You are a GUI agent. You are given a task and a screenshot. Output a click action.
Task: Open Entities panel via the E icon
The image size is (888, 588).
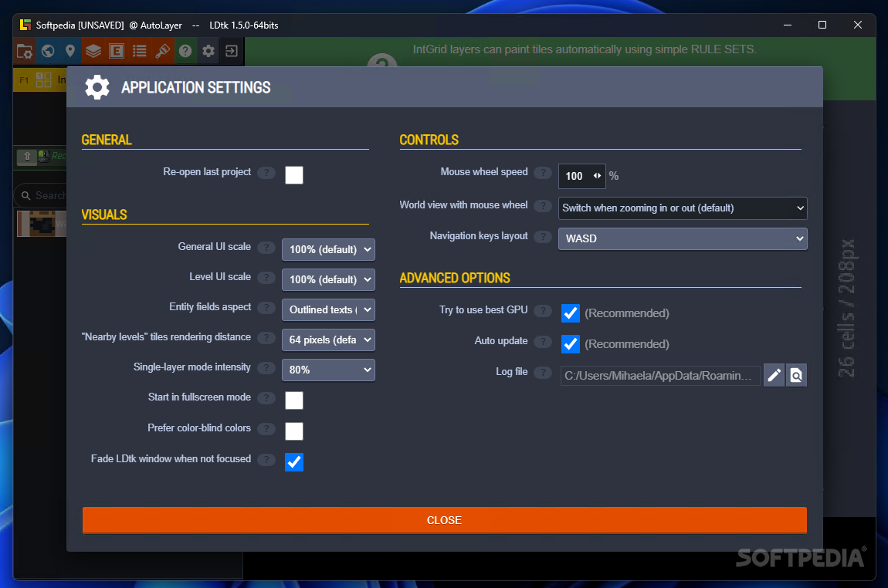[x=117, y=52]
